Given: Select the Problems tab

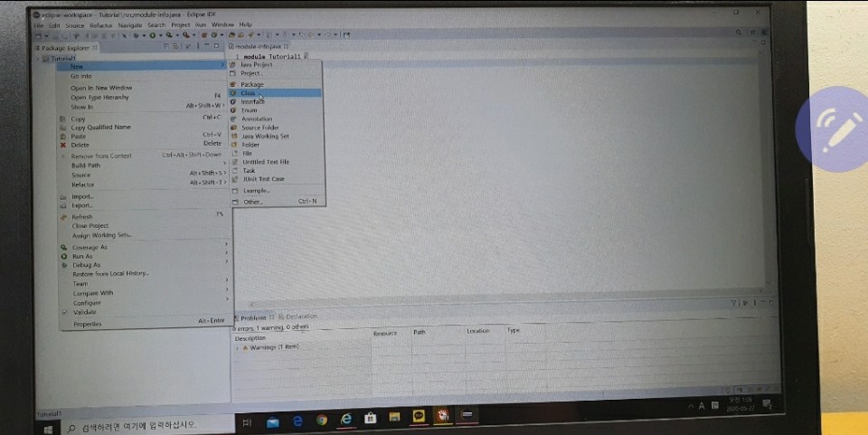Looking at the screenshot, I should 253,317.
